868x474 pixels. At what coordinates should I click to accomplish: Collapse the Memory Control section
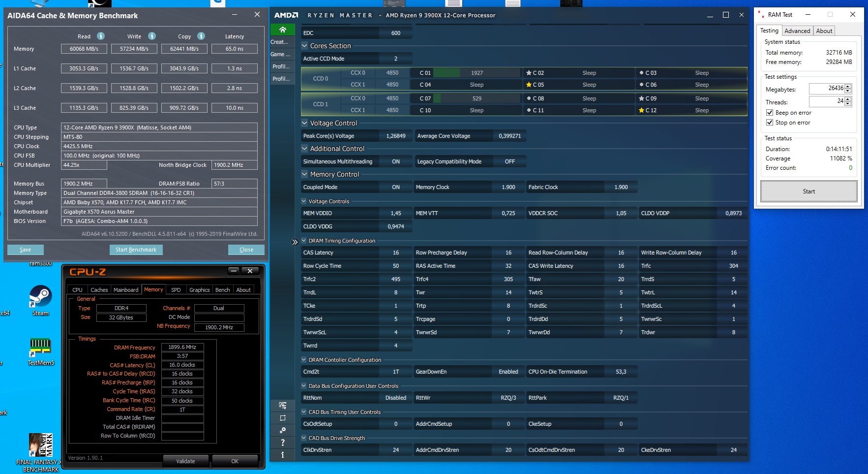[304, 174]
